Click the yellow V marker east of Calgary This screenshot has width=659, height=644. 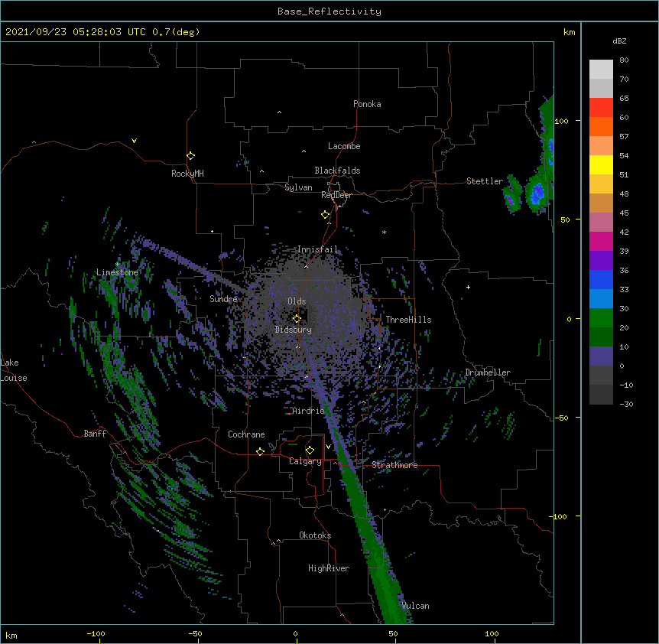[x=328, y=447]
